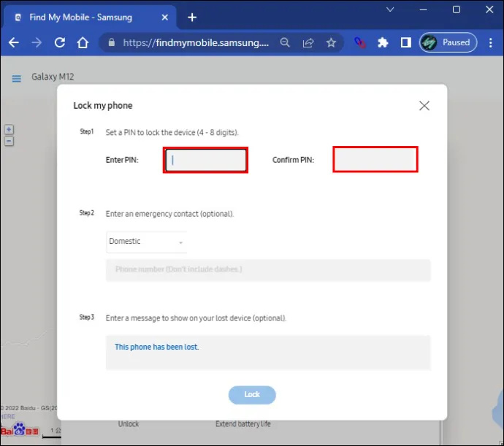Open the hamburger menu beside Galaxy M12

click(x=16, y=78)
